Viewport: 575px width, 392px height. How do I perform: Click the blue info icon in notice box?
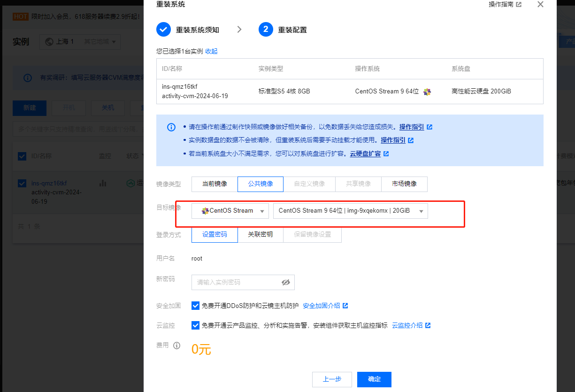pyautogui.click(x=171, y=127)
